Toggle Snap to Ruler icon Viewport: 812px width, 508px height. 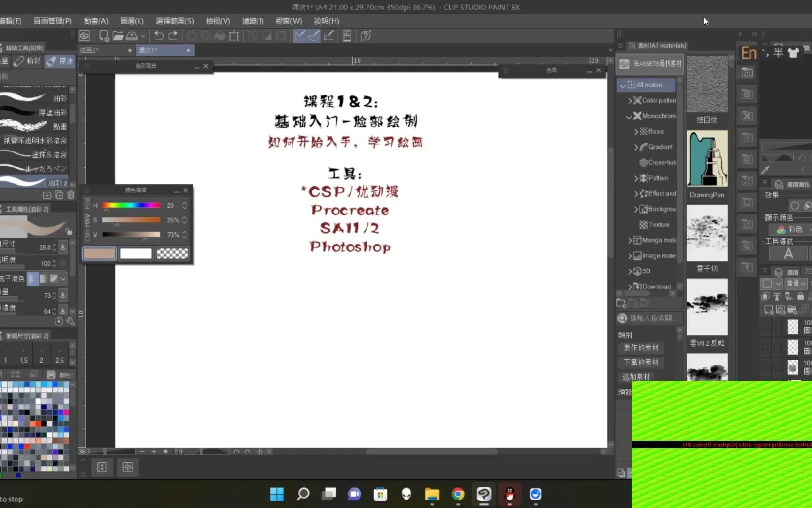[299, 36]
